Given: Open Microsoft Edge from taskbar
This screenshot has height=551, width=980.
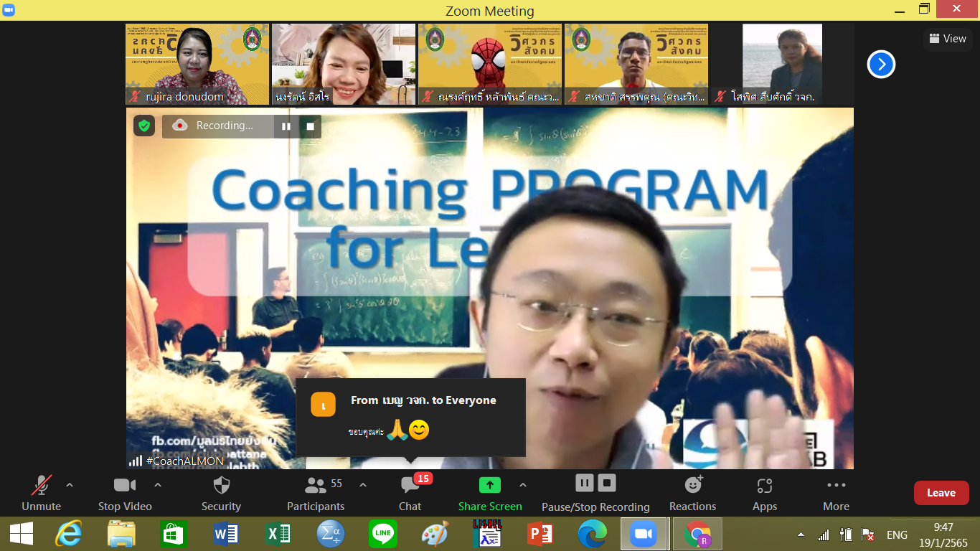Looking at the screenshot, I should [x=592, y=534].
